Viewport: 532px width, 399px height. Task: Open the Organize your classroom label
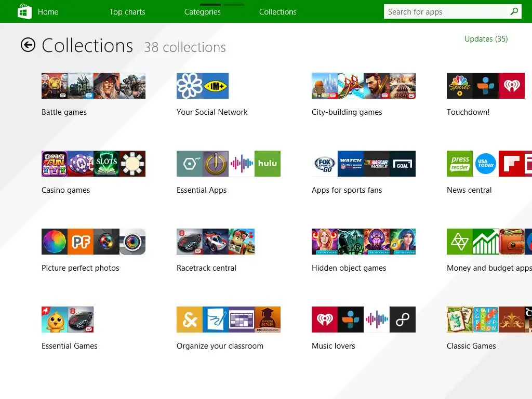[220, 346]
